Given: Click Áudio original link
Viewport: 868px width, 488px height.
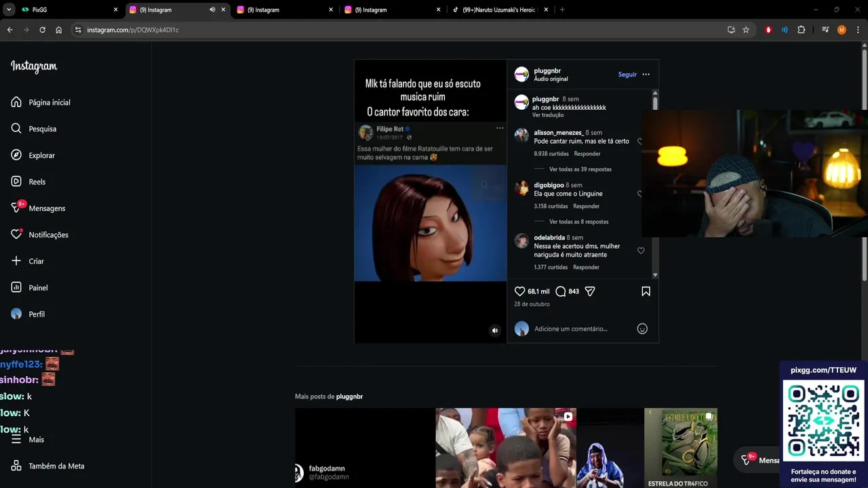Looking at the screenshot, I should 551,79.
